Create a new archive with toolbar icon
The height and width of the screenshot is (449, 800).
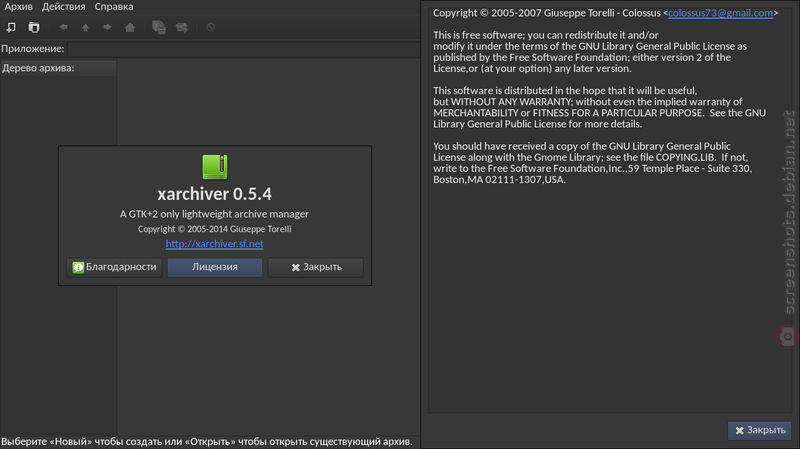[11, 27]
